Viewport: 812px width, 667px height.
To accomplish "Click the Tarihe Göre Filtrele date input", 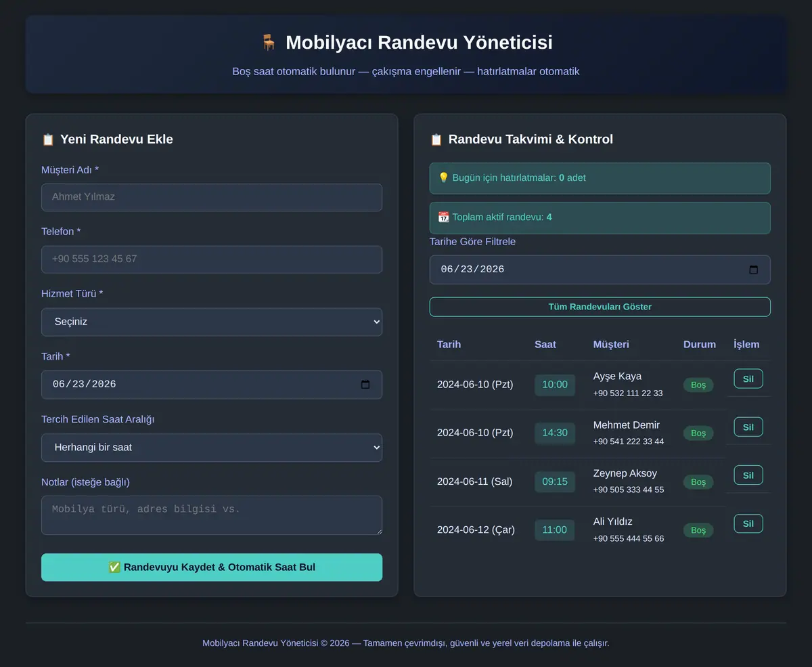I will [x=600, y=270].
